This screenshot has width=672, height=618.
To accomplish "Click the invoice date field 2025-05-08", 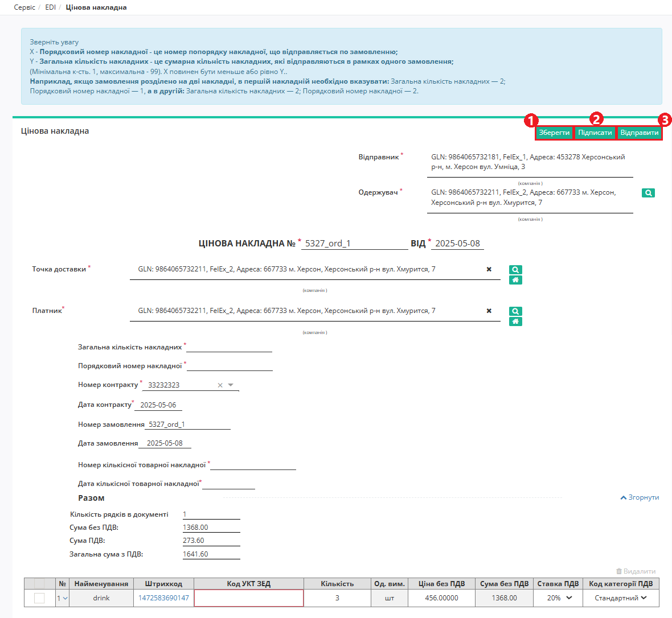I will [457, 244].
